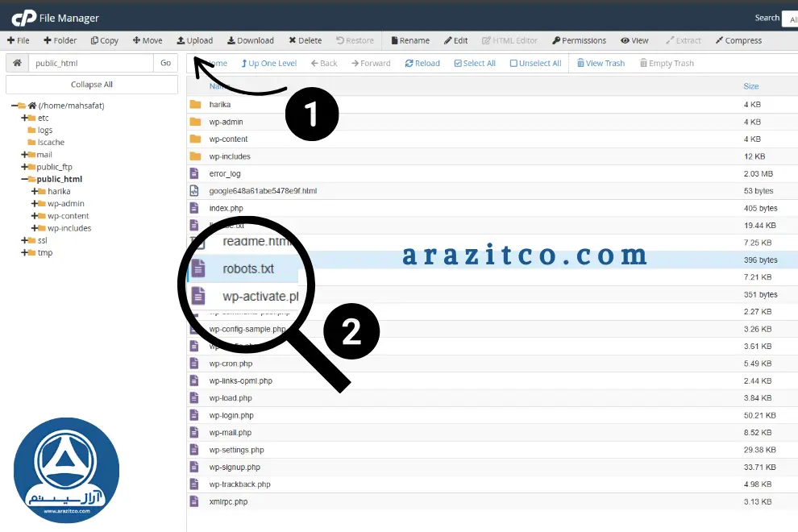Click the Collapse All button

click(92, 85)
